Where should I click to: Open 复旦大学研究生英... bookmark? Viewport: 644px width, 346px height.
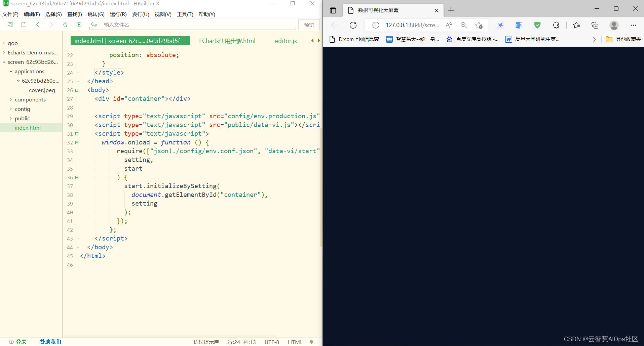533,39
